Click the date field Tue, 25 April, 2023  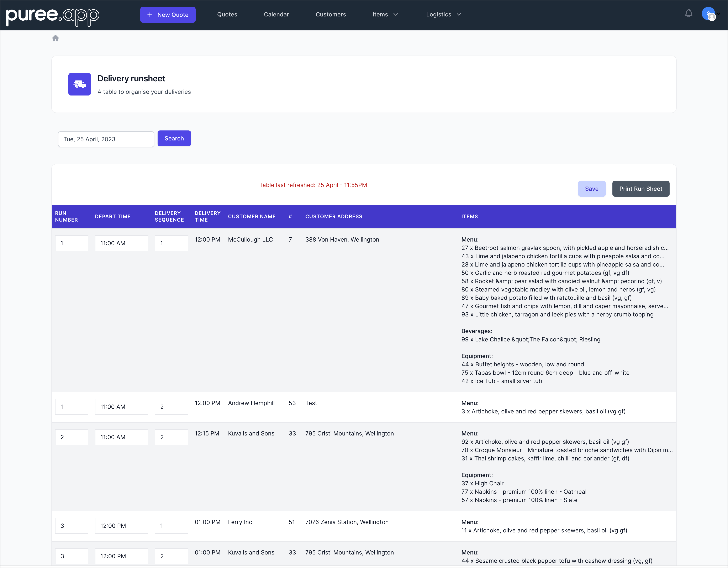point(106,139)
